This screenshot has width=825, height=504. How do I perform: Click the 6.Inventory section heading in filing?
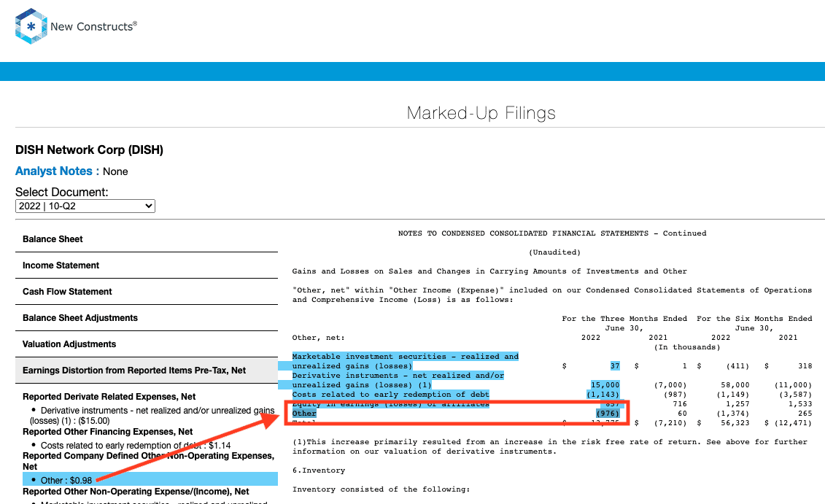[319, 470]
